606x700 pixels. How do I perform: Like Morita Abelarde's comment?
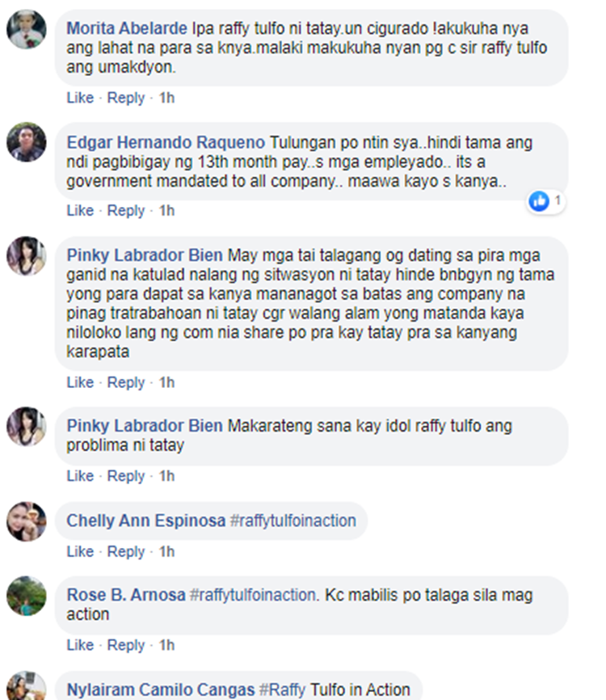point(80,98)
